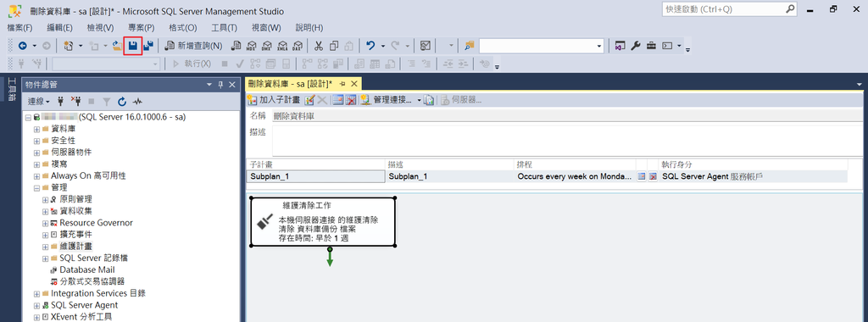
Task: Click the Save All toolbar icon
Action: click(148, 46)
